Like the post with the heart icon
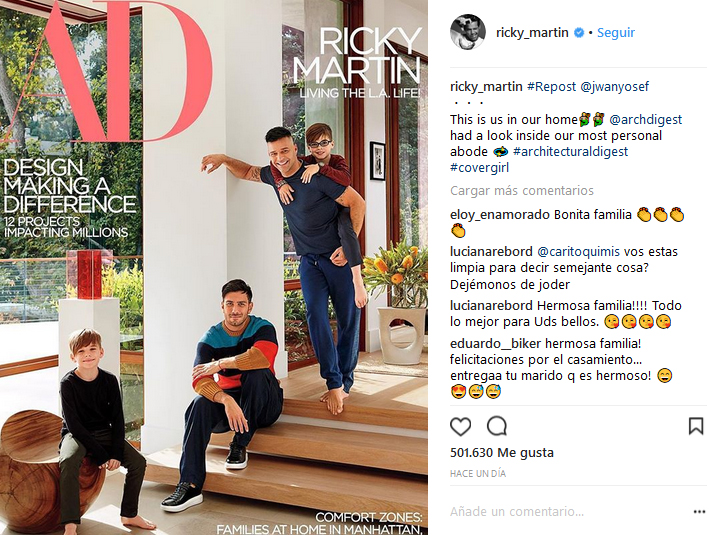The width and height of the screenshot is (709, 535). (x=460, y=426)
